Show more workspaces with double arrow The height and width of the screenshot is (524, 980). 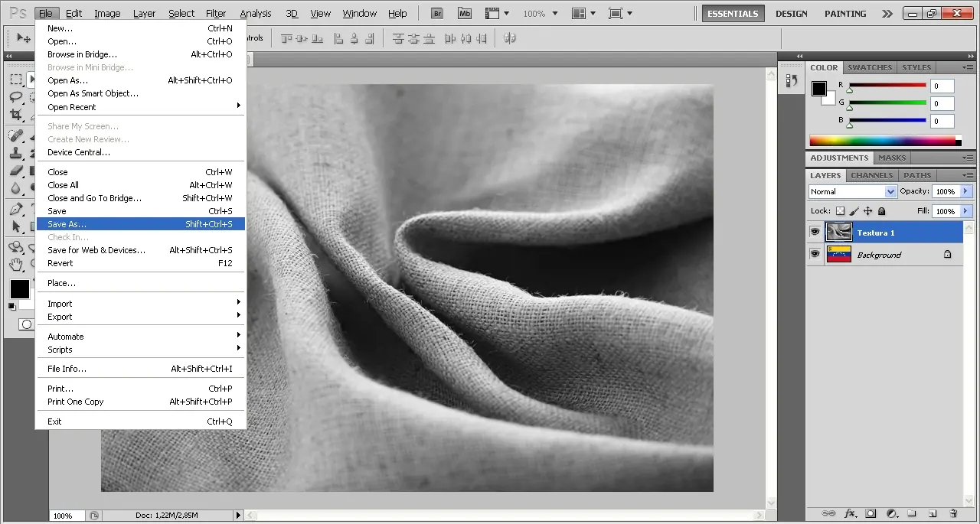887,13
